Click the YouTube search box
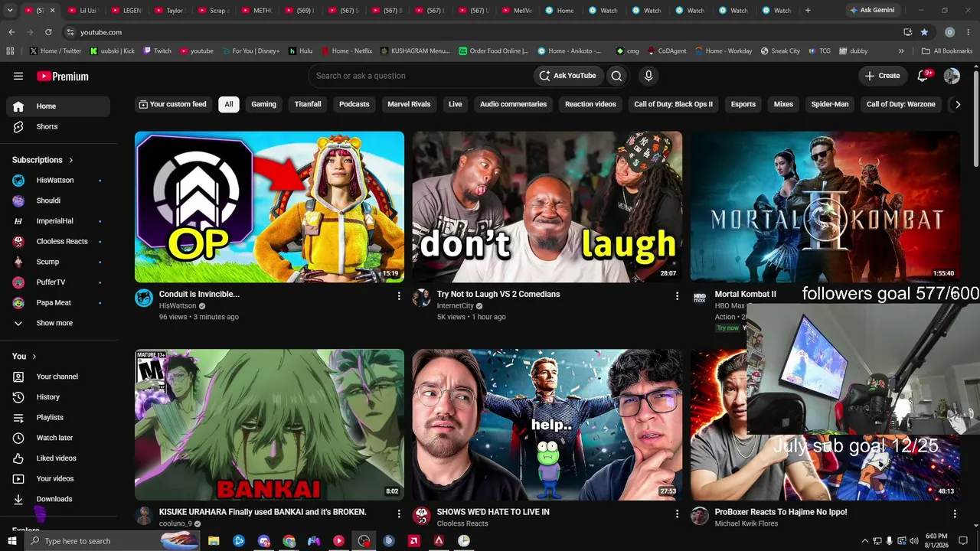 click(x=420, y=76)
